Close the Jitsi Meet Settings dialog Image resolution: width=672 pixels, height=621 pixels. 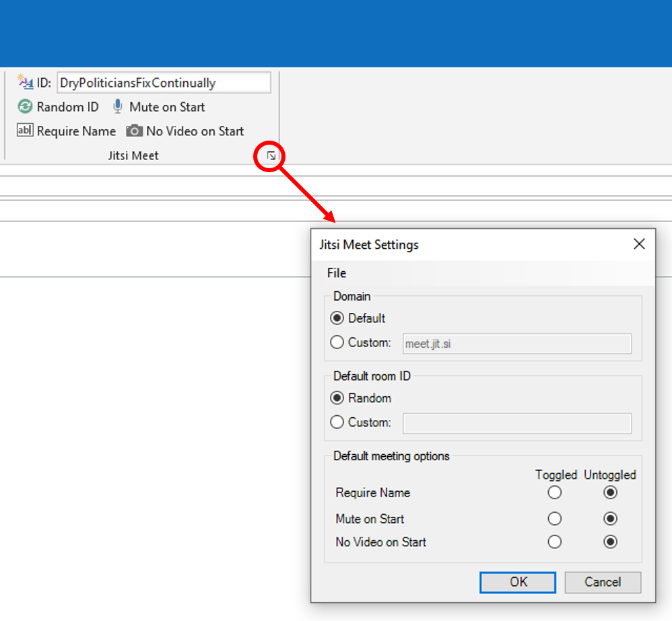click(x=639, y=244)
